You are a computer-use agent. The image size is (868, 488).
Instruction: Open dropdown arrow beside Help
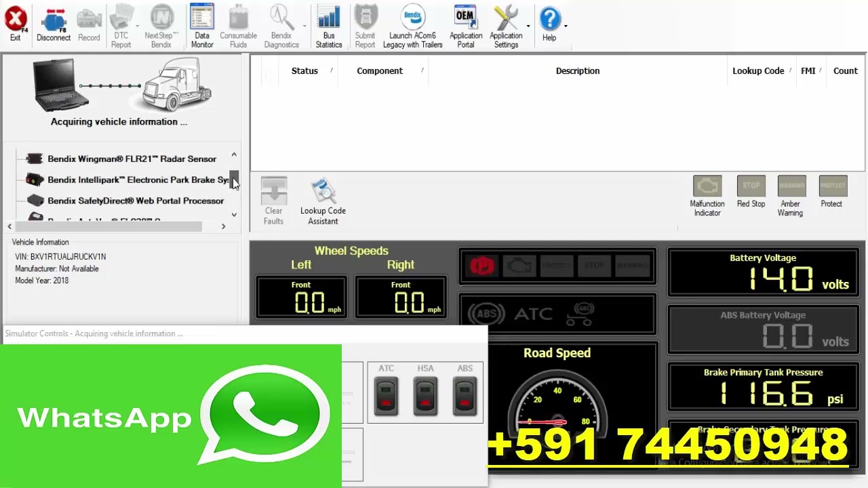(566, 26)
